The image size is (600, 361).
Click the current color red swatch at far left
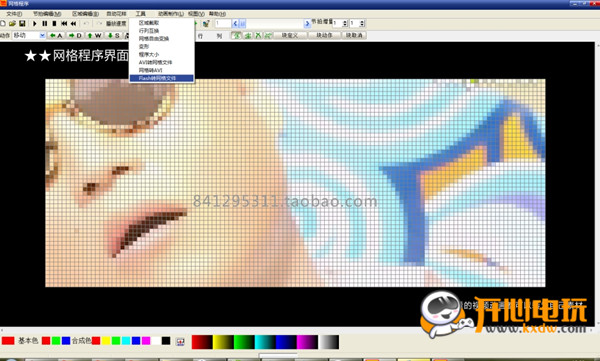(x=8, y=341)
